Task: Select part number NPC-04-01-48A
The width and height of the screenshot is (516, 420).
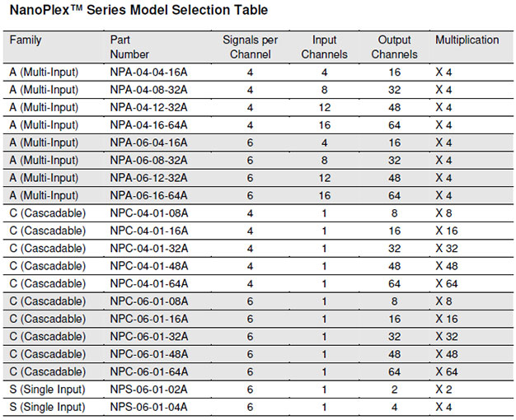Action: coord(148,266)
